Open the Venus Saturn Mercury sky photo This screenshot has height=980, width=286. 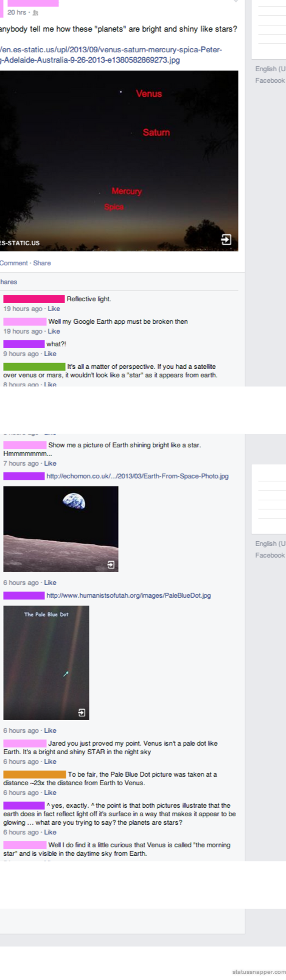click(119, 161)
